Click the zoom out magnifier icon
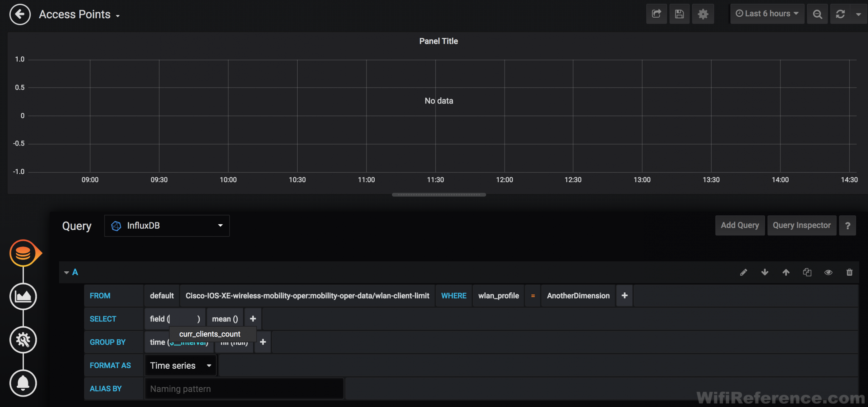868x407 pixels. (817, 14)
